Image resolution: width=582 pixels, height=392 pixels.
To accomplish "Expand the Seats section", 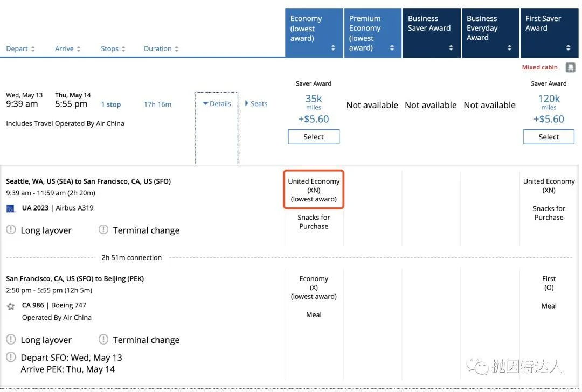I will click(256, 104).
